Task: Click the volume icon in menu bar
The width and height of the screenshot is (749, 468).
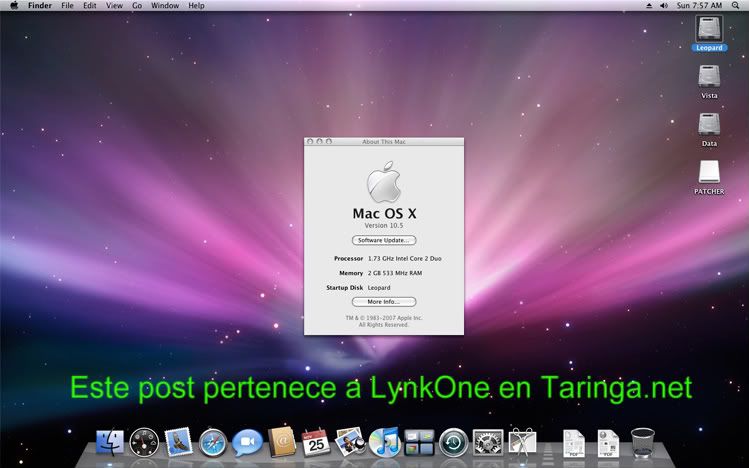Action: coord(663,6)
